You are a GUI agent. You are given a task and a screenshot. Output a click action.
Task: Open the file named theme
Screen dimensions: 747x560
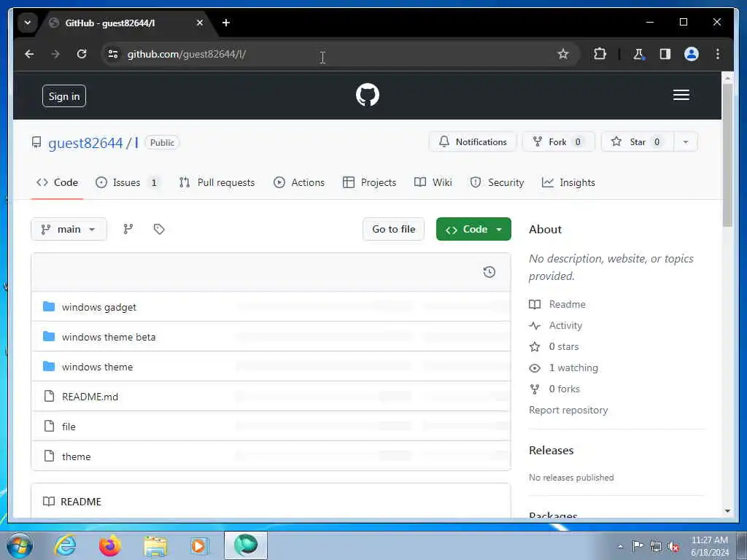click(x=76, y=456)
